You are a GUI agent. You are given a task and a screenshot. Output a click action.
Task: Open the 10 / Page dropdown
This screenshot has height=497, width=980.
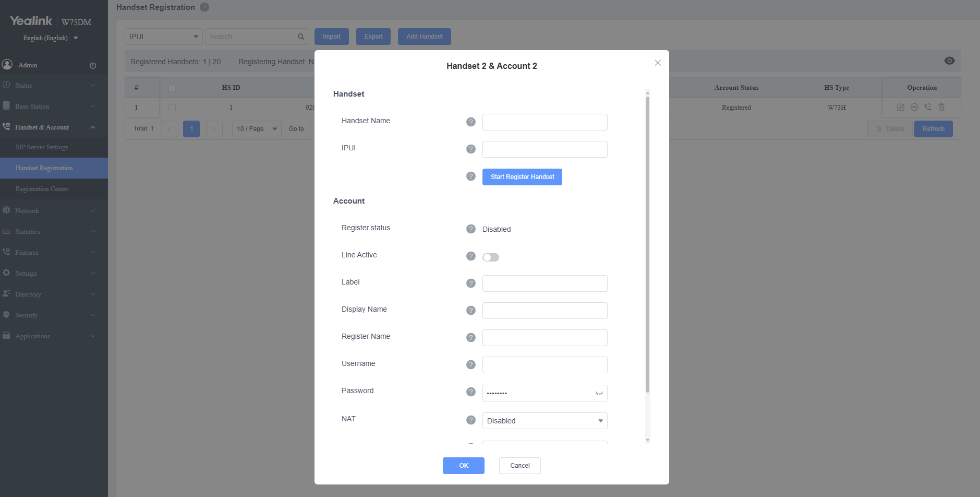pos(256,128)
